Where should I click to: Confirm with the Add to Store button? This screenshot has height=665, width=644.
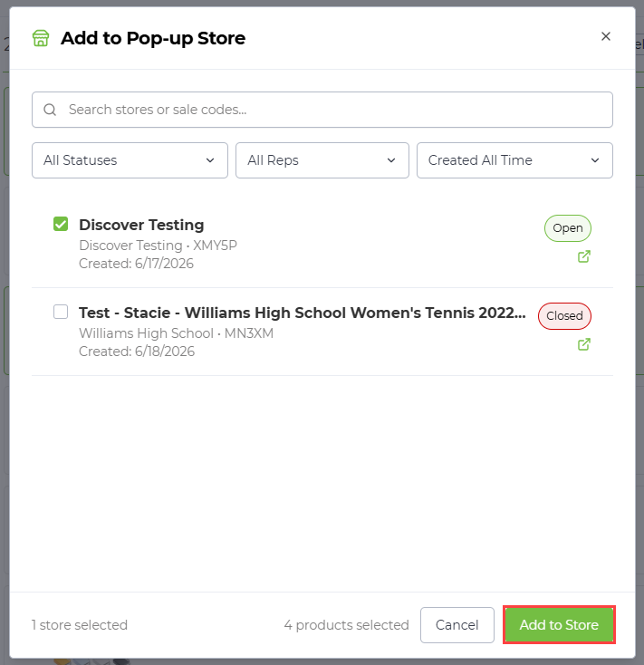[559, 625]
